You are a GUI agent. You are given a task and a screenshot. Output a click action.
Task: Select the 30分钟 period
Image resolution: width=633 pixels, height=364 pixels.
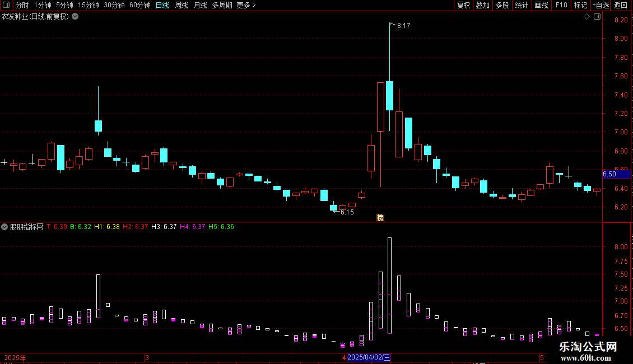114,5
